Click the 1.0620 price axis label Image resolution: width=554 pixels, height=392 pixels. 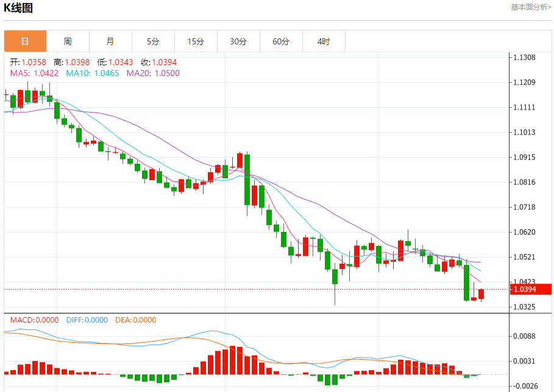tap(524, 232)
